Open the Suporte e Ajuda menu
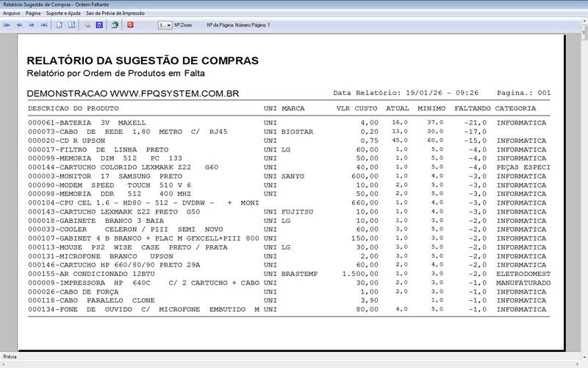This screenshot has height=368, width=588. coord(63,13)
